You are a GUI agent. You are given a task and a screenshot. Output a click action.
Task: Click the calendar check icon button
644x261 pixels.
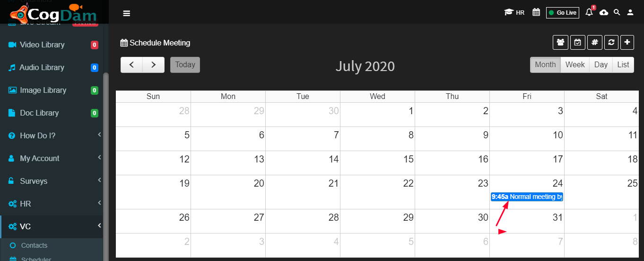(578, 42)
